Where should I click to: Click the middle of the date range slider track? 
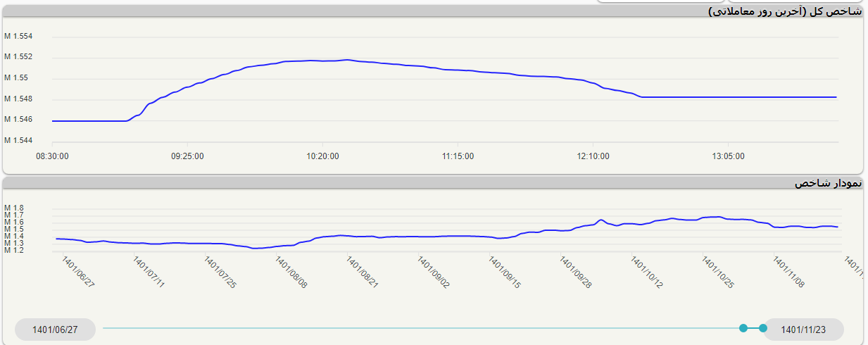(422, 328)
